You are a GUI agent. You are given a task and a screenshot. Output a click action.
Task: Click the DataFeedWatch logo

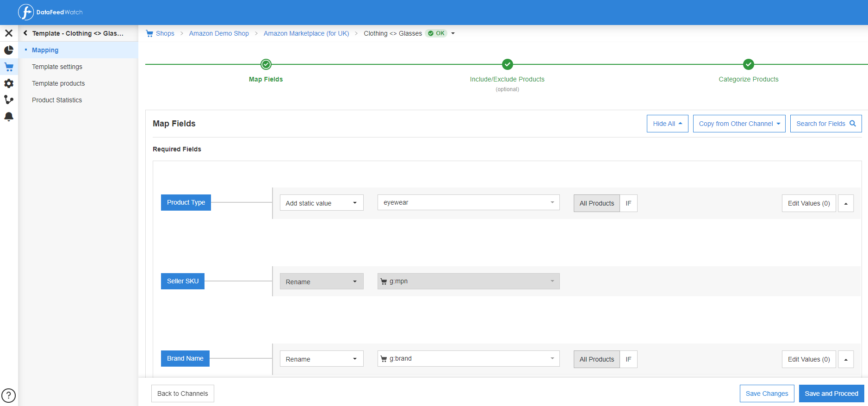tap(50, 12)
